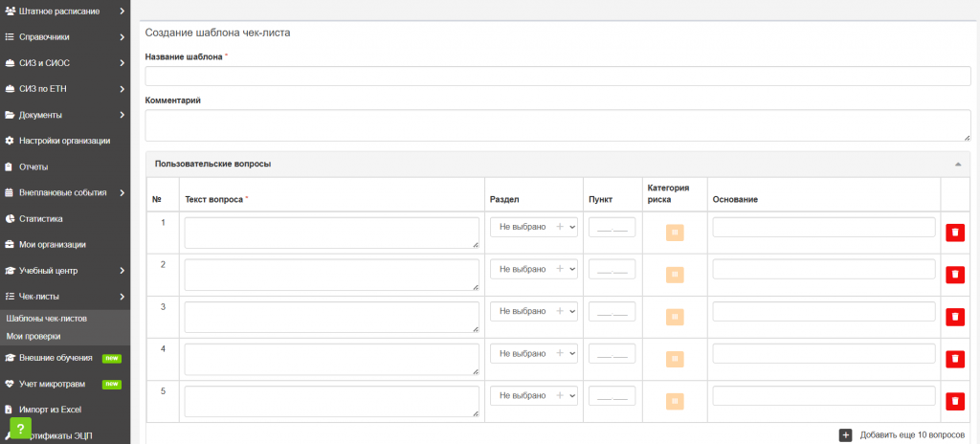This screenshot has width=980, height=444.
Task: Click the Основание field in row 1
Action: coord(824,227)
